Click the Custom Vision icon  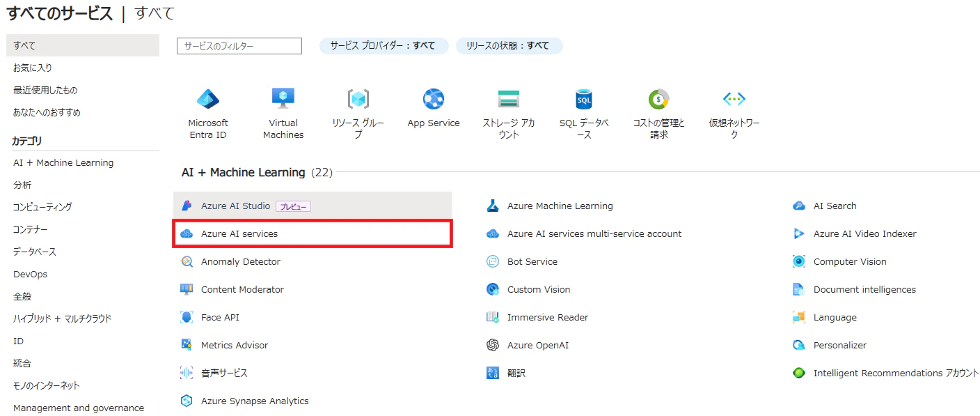point(493,289)
